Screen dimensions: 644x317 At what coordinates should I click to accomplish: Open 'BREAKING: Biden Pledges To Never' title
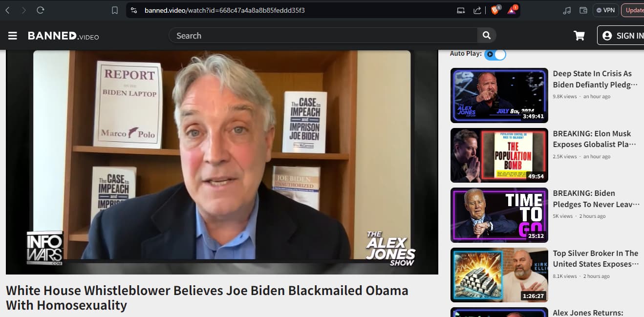pos(596,199)
